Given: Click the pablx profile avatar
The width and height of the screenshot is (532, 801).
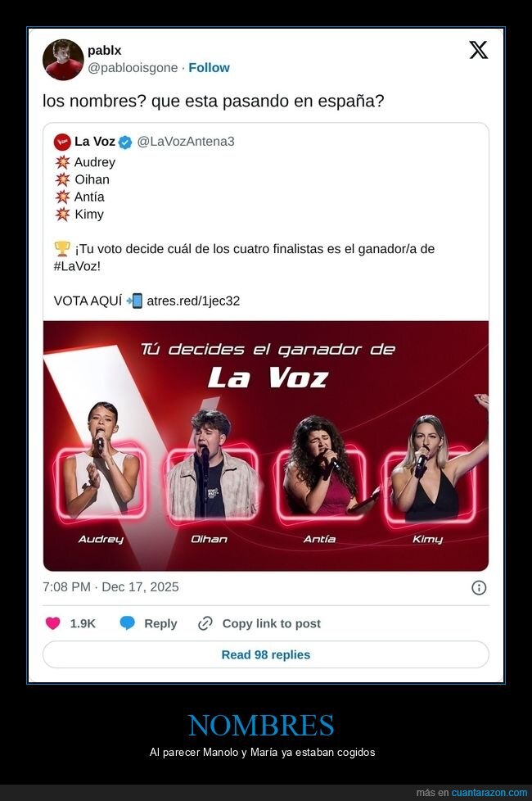Looking at the screenshot, I should [x=64, y=60].
